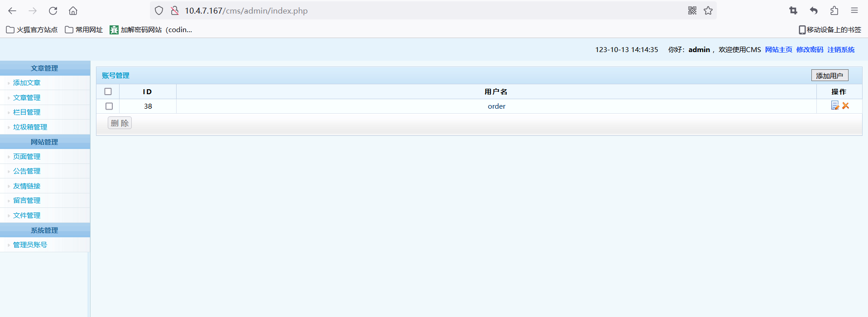868x317 pixels.
Task: Click the timestamp 123-10-13 14:14:35
Action: pos(627,49)
